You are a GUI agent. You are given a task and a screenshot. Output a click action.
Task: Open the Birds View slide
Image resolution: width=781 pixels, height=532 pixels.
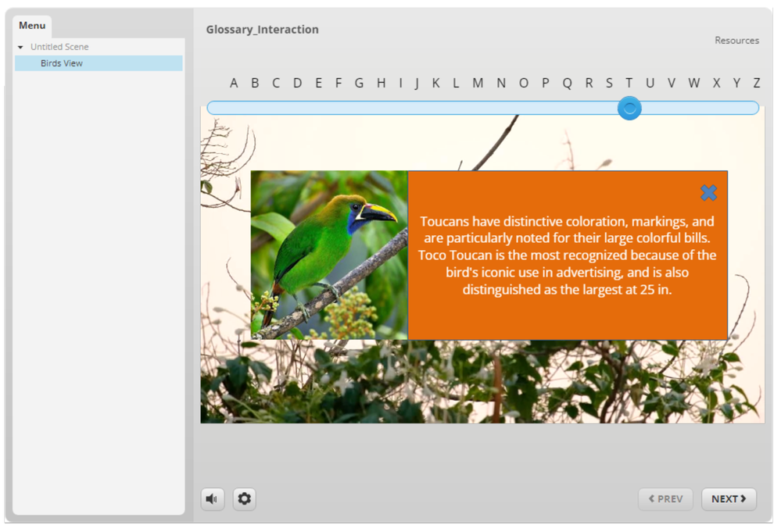(x=99, y=63)
